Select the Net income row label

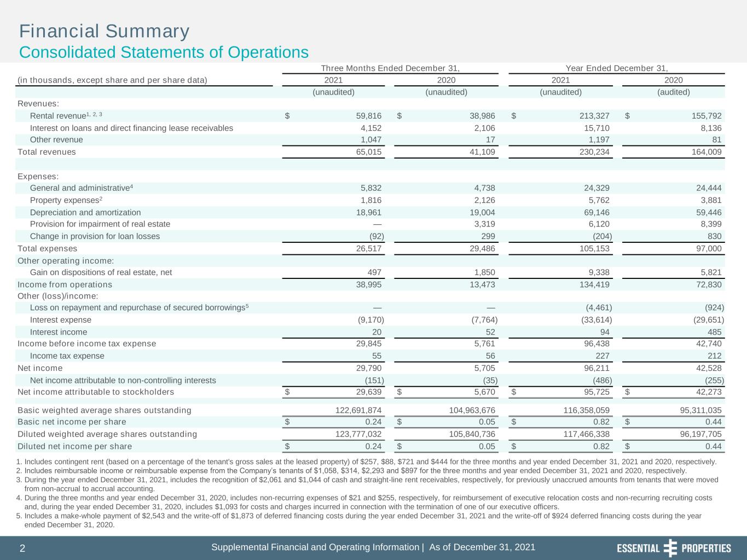click(40, 368)
